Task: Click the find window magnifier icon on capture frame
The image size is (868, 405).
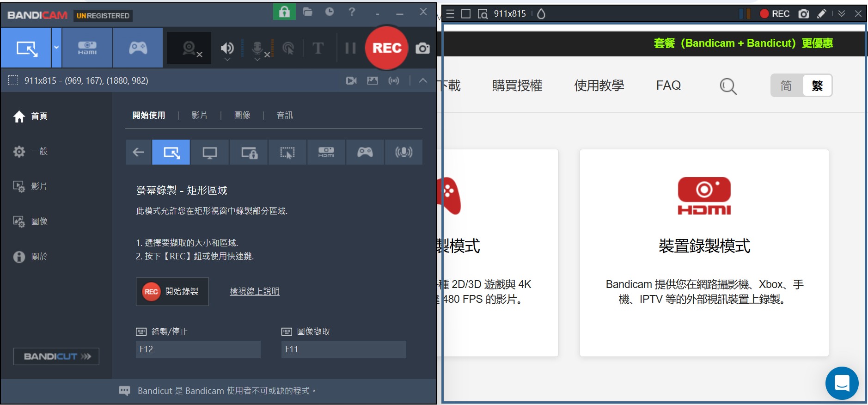Action: click(483, 14)
